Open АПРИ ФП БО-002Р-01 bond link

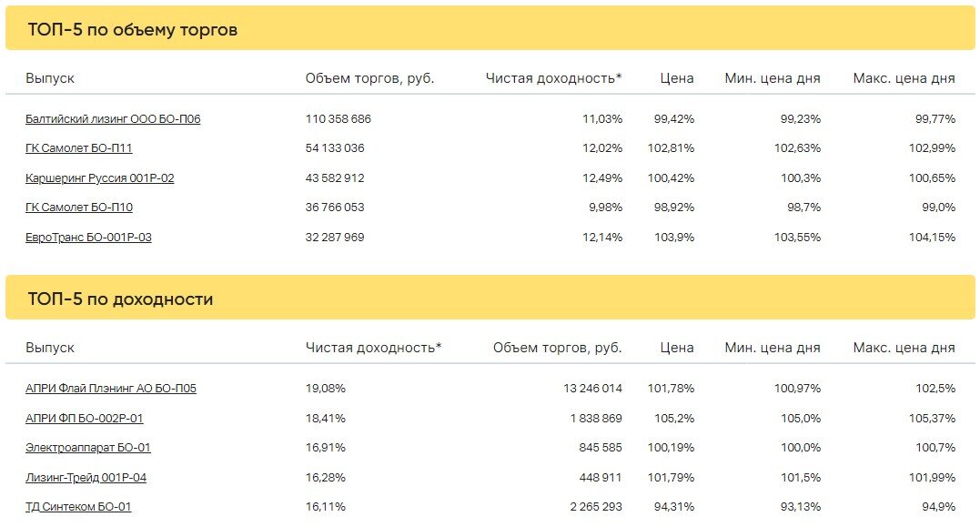click(x=84, y=418)
